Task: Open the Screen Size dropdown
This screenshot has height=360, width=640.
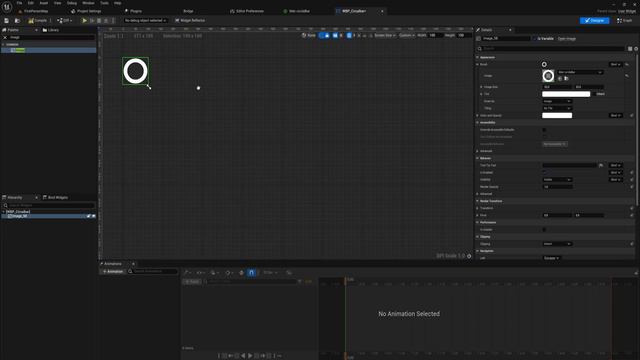Action: pos(385,36)
